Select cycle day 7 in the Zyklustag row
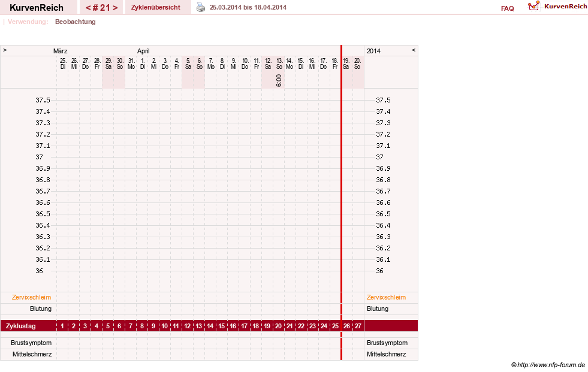This screenshot has height=372, width=588. (131, 326)
